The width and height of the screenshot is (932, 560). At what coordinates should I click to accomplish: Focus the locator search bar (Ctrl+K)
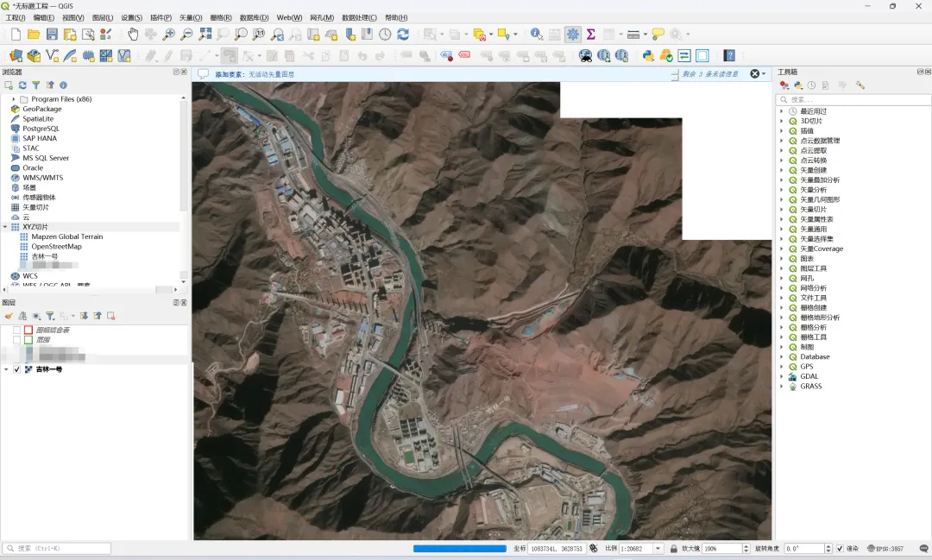point(57,549)
